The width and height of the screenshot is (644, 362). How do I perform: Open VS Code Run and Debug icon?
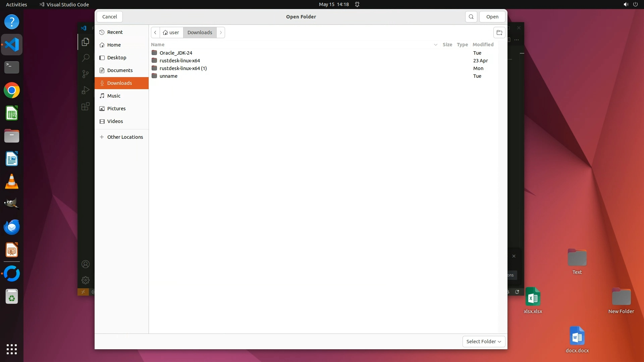(x=86, y=90)
